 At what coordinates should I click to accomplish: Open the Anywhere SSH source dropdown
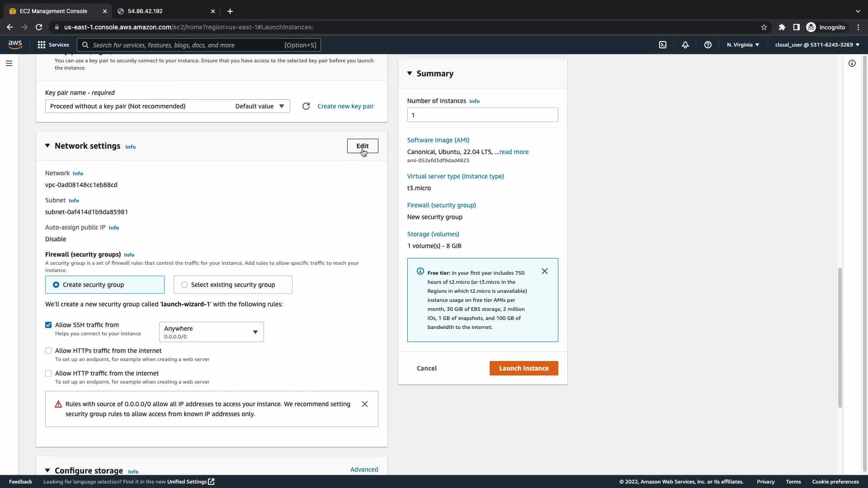(x=211, y=332)
